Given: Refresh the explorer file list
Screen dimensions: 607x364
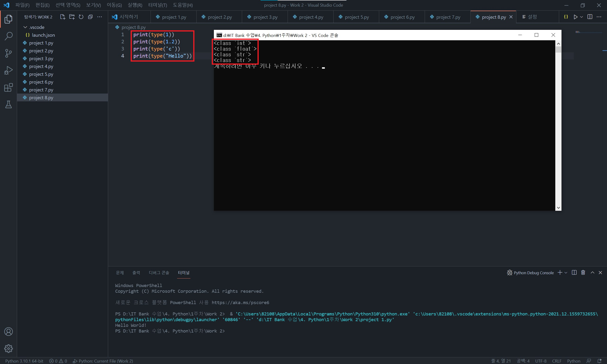Looking at the screenshot, I should 81,17.
